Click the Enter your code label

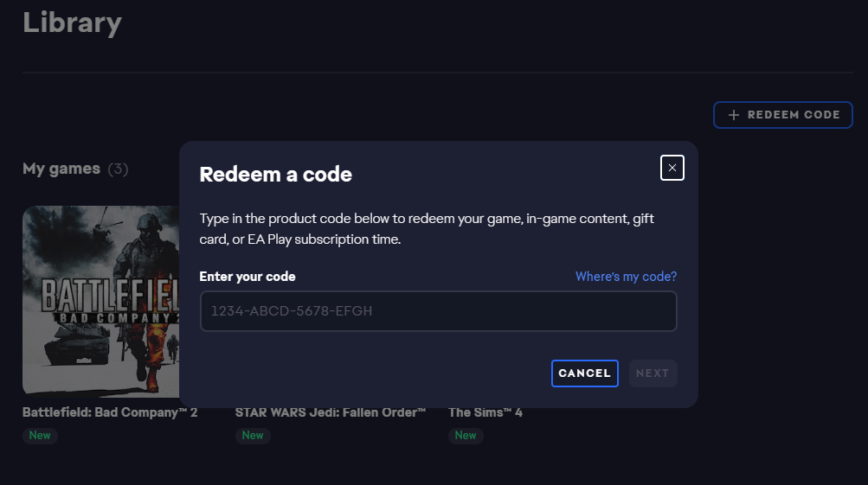pos(248,277)
